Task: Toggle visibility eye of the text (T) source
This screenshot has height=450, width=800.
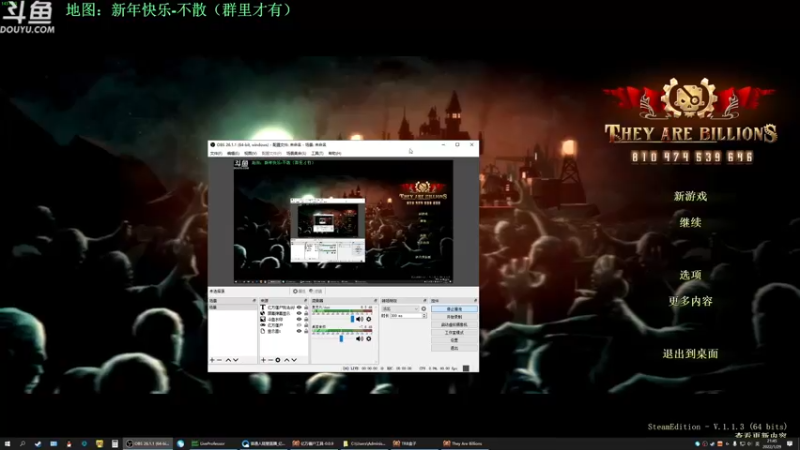Action: click(x=299, y=308)
